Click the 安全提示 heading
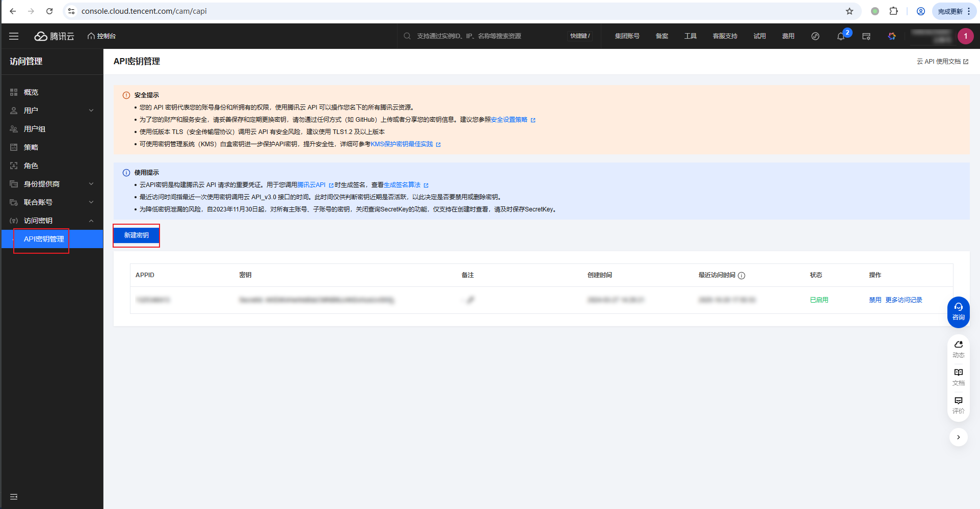980x509 pixels. [147, 95]
